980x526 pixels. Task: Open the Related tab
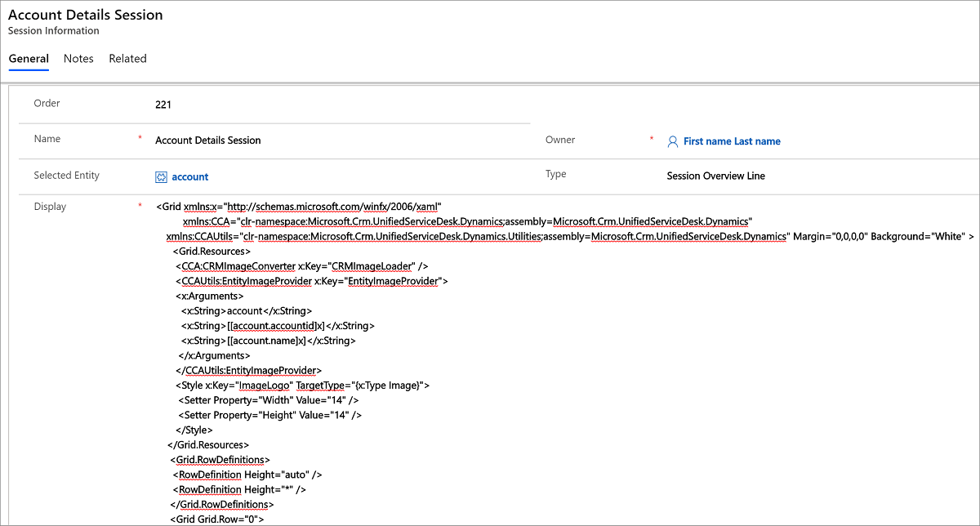pos(127,59)
